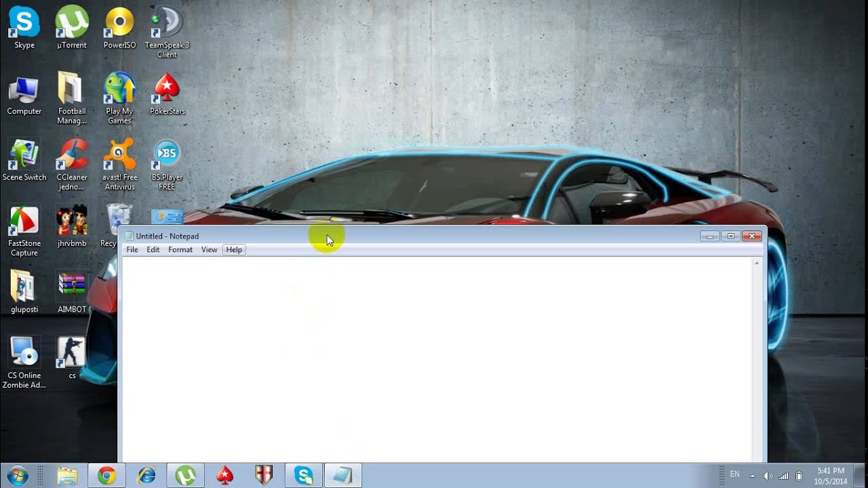Select the CCleaner desktop icon
868x488 pixels.
pos(71,165)
